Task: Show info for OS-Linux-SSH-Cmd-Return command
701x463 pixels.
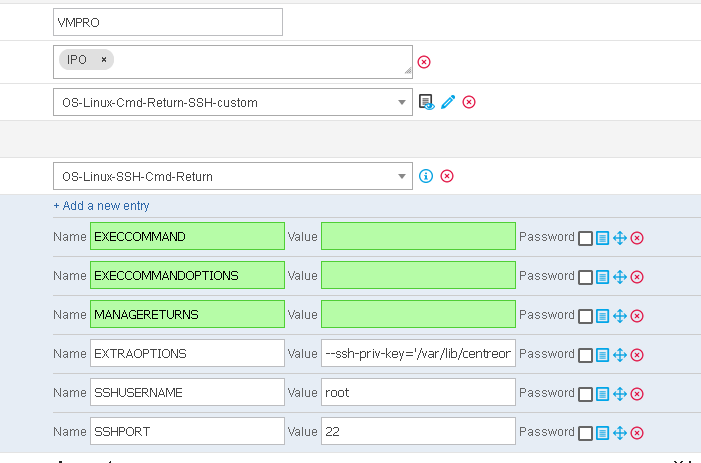Action: [426, 176]
